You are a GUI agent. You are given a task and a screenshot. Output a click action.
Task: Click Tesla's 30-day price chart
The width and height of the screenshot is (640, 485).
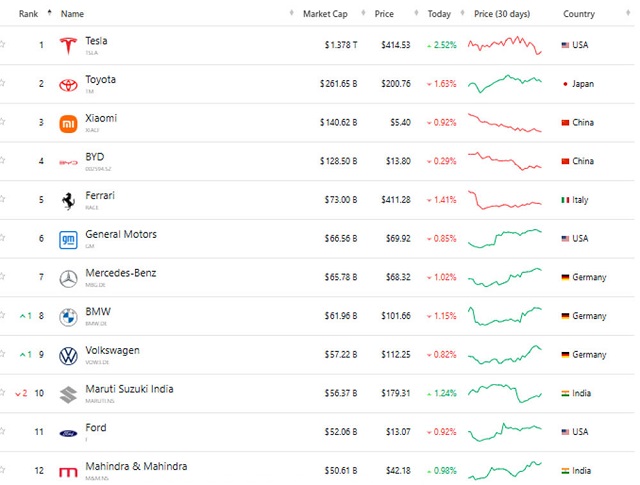click(506, 46)
